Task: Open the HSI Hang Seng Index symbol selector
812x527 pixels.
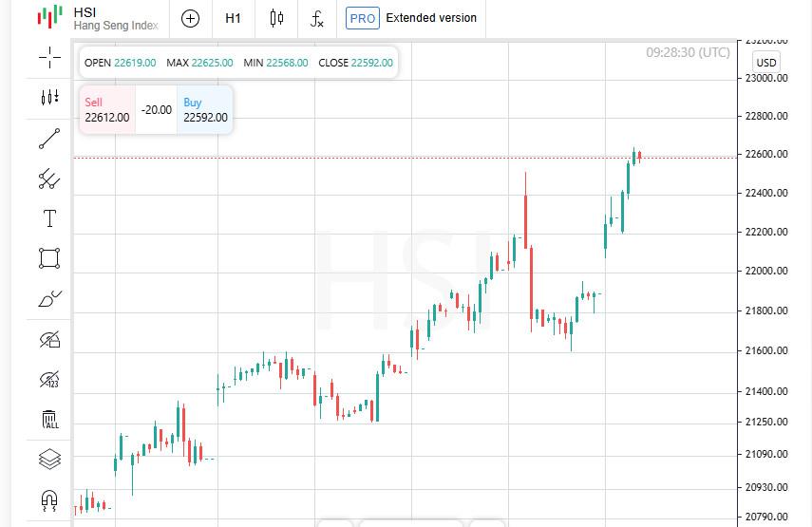Action: tap(116, 19)
